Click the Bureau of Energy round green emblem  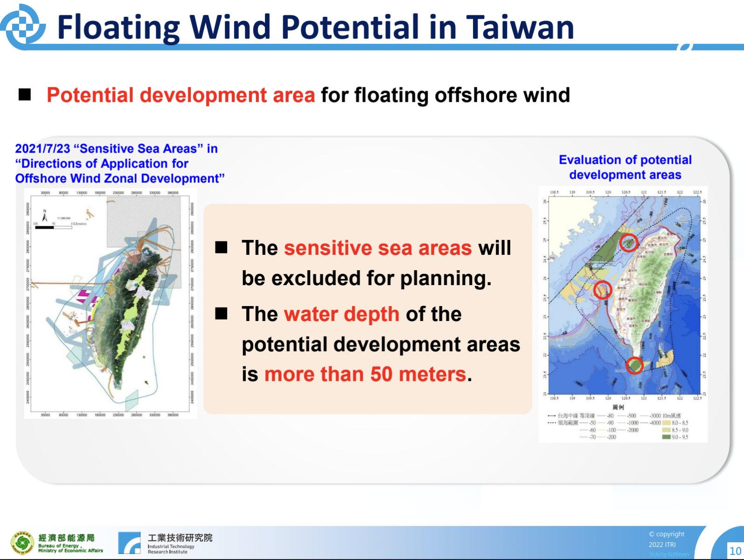pyautogui.click(x=22, y=543)
